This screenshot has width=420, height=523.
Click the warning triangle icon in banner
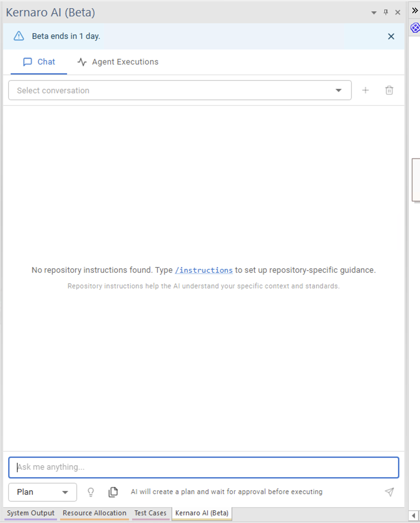pos(19,36)
